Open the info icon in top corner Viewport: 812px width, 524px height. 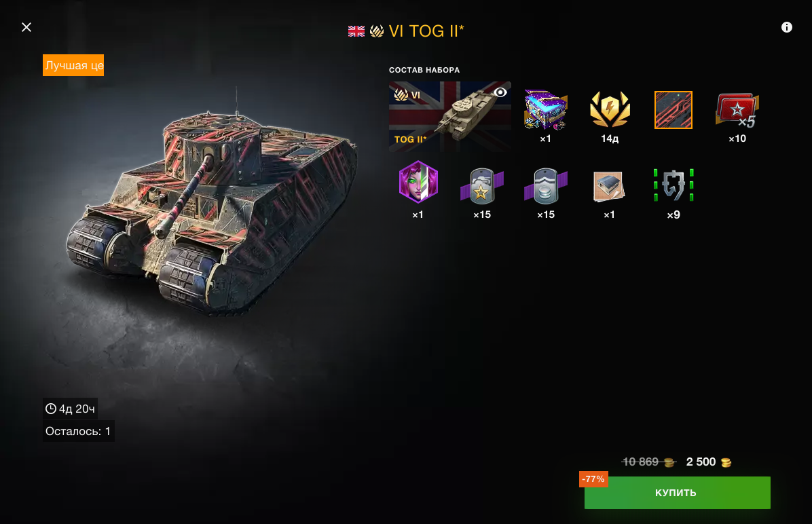click(786, 27)
